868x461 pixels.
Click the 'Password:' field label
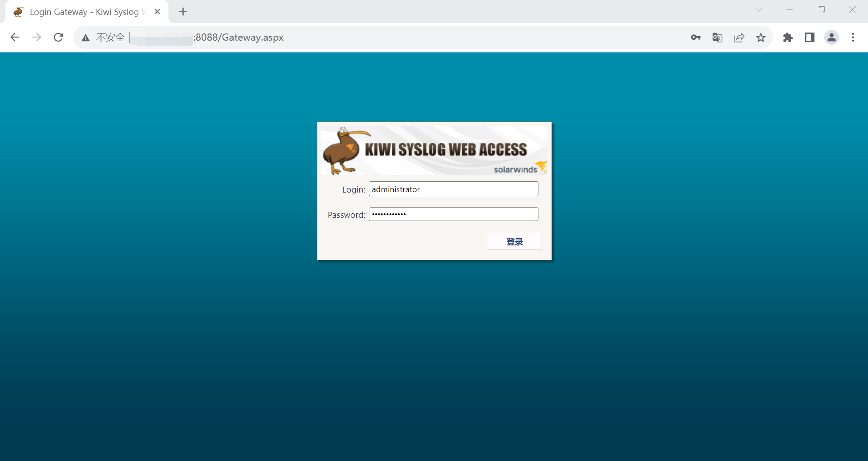pyautogui.click(x=346, y=215)
